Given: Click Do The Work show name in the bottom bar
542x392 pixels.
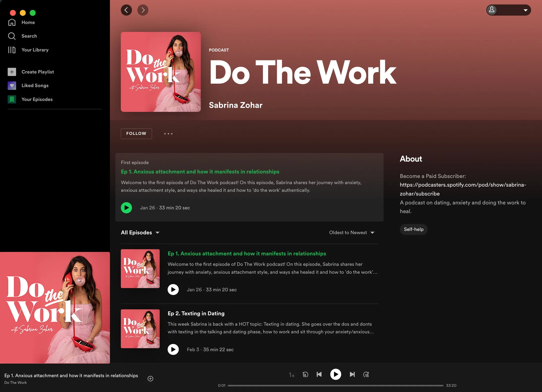Looking at the screenshot, I should click(15, 383).
